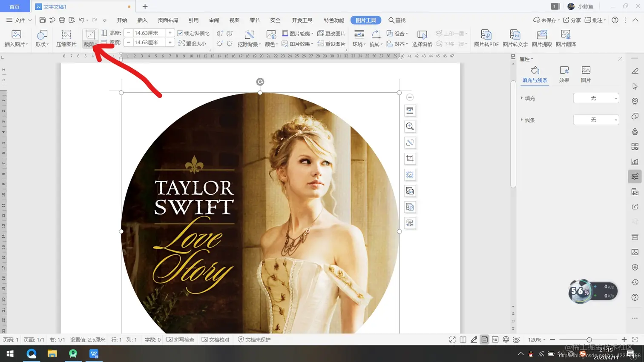644x362 pixels.
Task: Switch to 图片 (Picture) tab in properties panel
Action: 586,74
